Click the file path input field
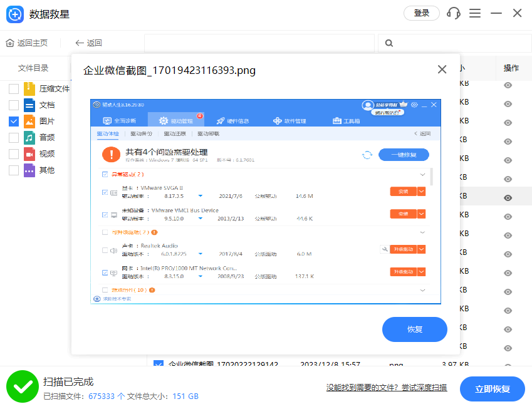This screenshot has width=532, height=409. click(259, 43)
